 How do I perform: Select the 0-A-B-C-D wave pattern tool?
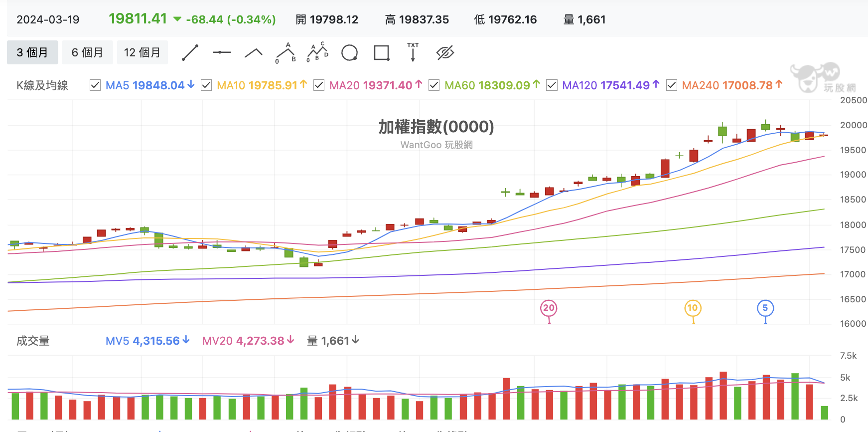click(317, 52)
